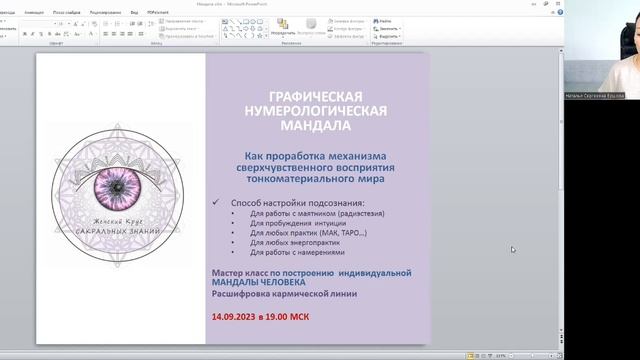Screen dimensions: 640x360
Task: Align text left in the Paragraph group
Action: point(106,34)
